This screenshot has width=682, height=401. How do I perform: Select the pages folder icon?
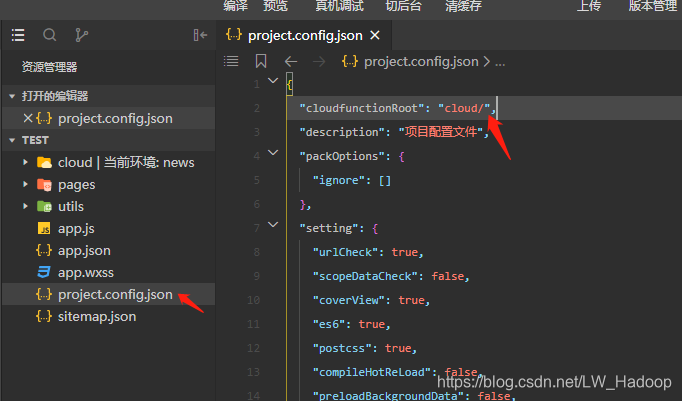click(44, 185)
